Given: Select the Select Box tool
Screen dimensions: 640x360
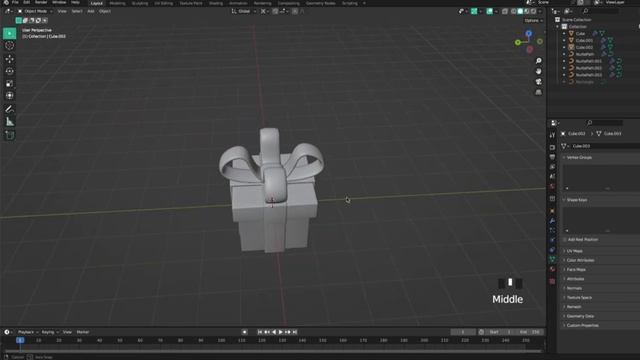Looking at the screenshot, I should 9,33.
